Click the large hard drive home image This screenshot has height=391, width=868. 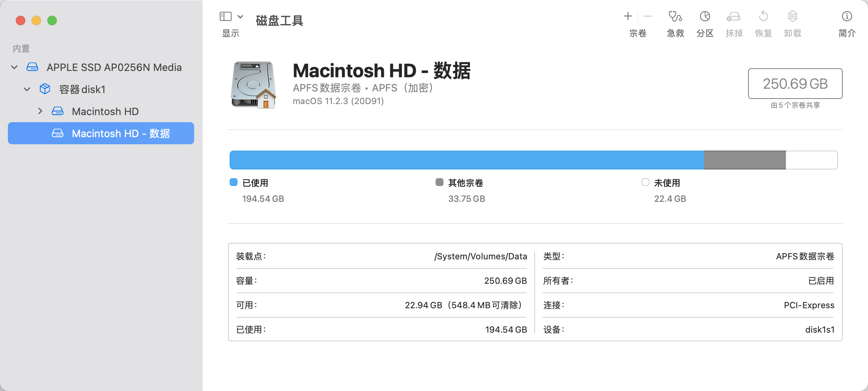(x=253, y=84)
